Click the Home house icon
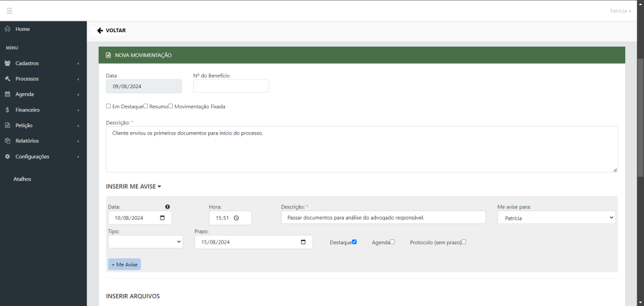 7,29
